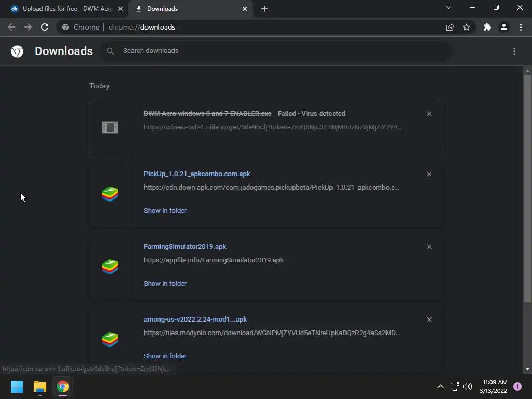Close the Upload files for free tab

pos(121,9)
